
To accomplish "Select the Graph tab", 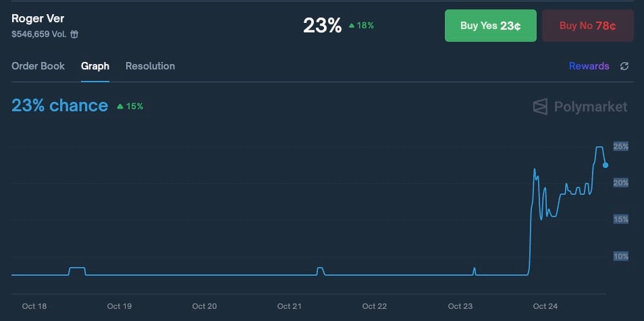I will tap(95, 66).
